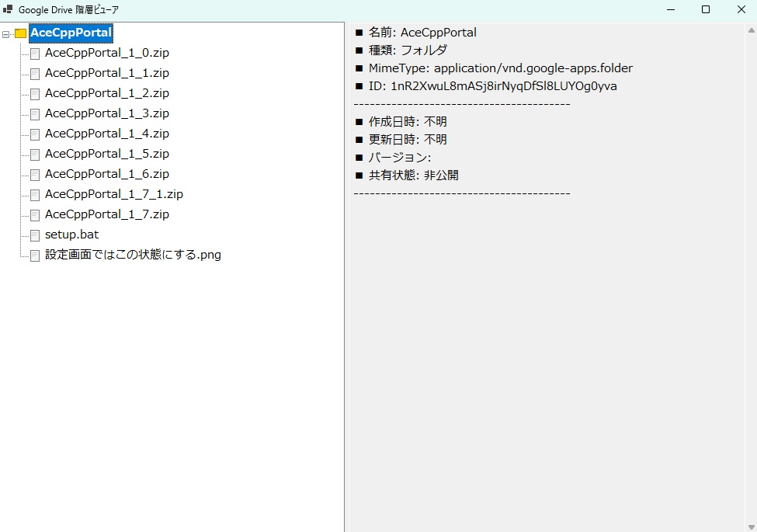Viewport: 757px width, 532px height.
Task: Click the yellow AceCppPortal folder icon
Action: point(20,33)
